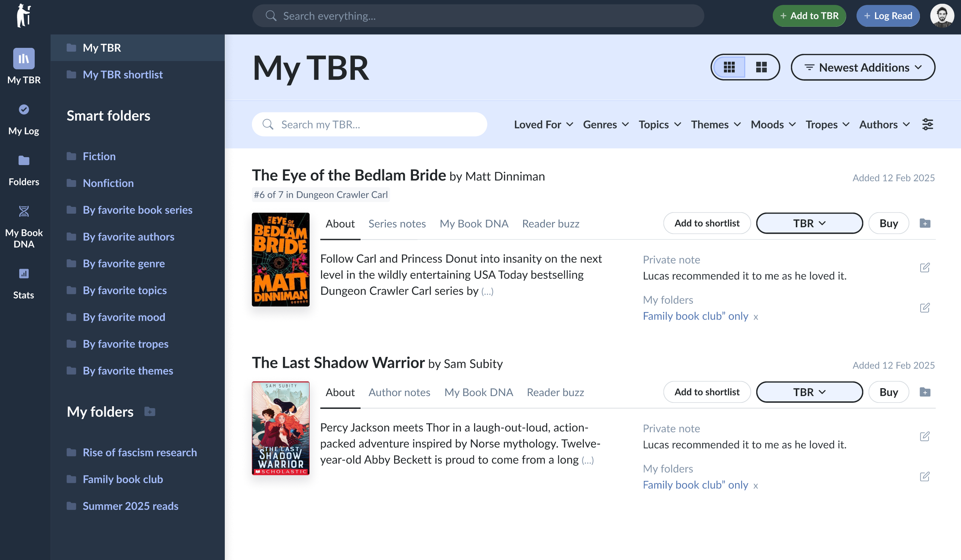Open Reader buzz tab for Last Shadow Warrior
This screenshot has width=961, height=560.
click(x=555, y=392)
